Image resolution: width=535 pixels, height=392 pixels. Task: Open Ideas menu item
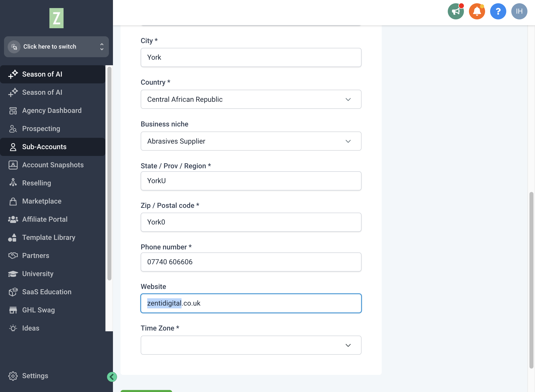[x=53, y=328]
